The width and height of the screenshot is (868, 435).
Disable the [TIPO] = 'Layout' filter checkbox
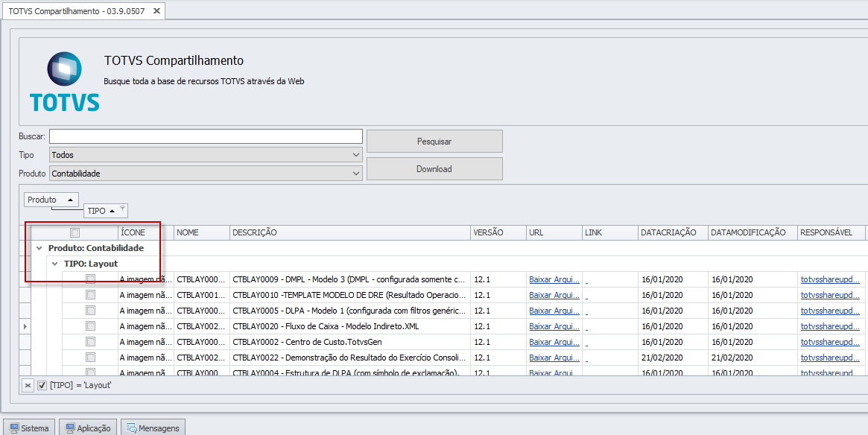pos(42,385)
